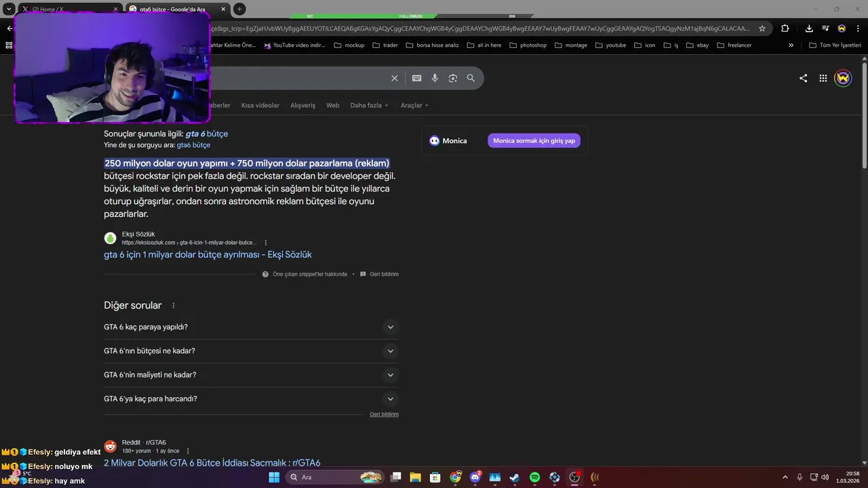Screen dimensions: 868x488
Task: Open Steam from the taskbar
Action: (x=515, y=477)
